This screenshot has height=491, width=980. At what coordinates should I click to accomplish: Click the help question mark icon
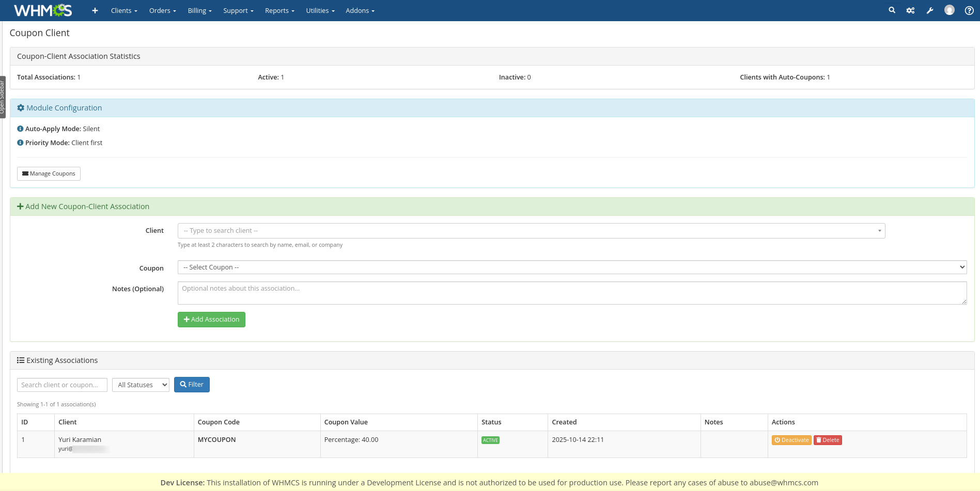pos(969,10)
